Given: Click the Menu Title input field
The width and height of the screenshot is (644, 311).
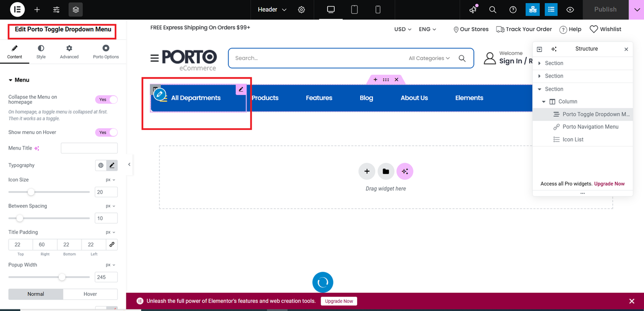Looking at the screenshot, I should (x=89, y=148).
